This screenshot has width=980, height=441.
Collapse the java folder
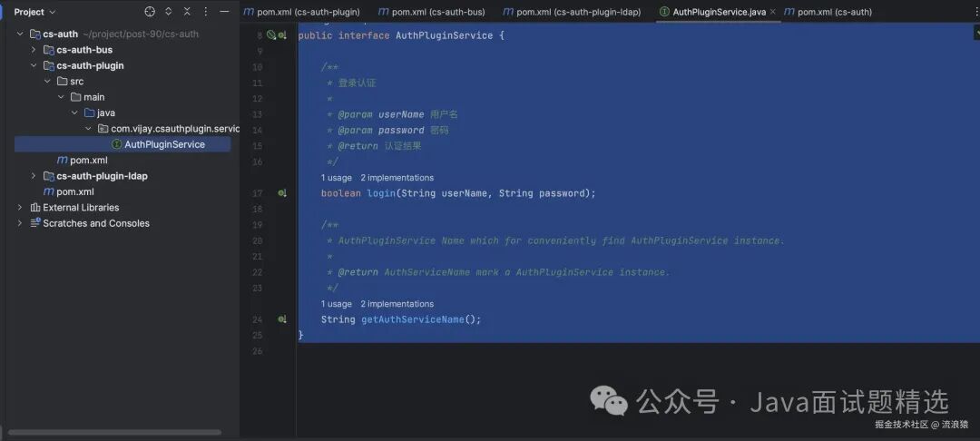[75, 113]
